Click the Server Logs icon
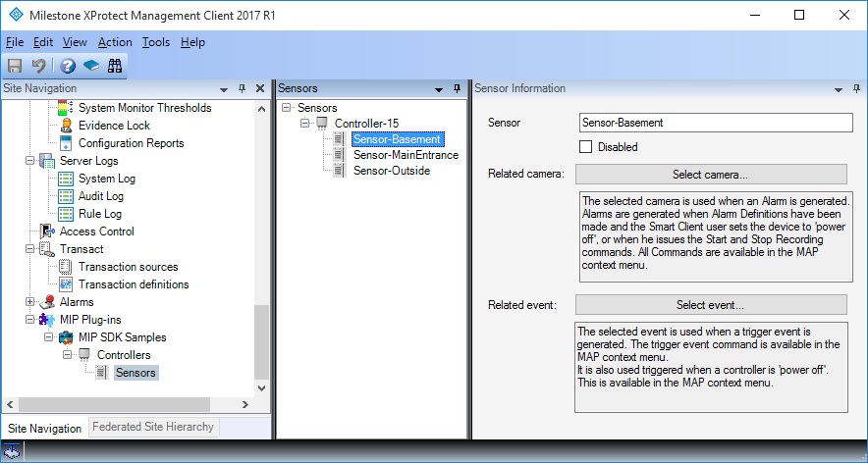 click(47, 161)
